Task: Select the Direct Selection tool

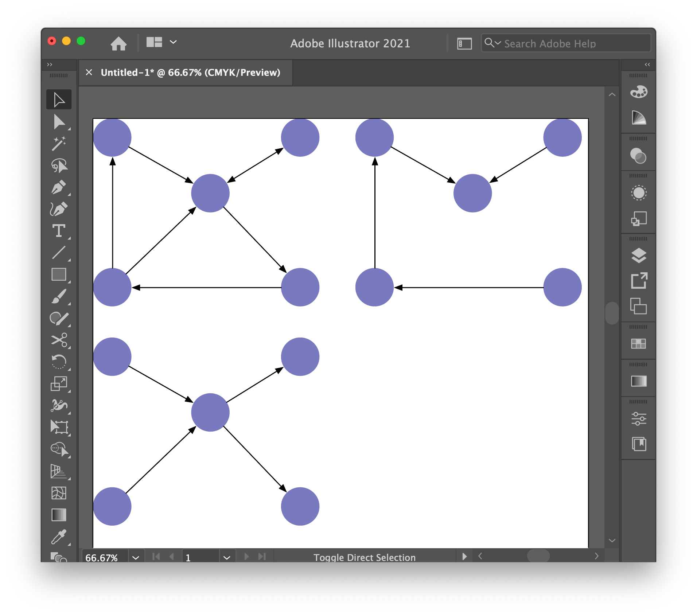Action: pos(59,122)
